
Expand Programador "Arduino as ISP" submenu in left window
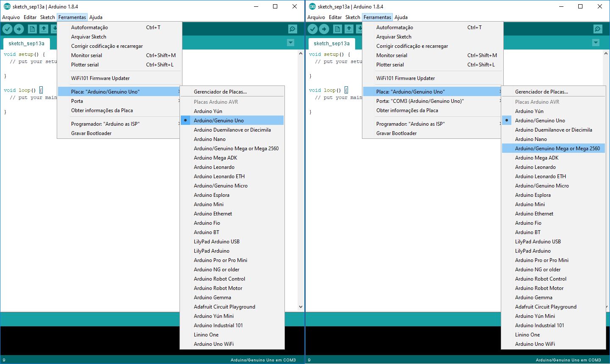(119, 124)
